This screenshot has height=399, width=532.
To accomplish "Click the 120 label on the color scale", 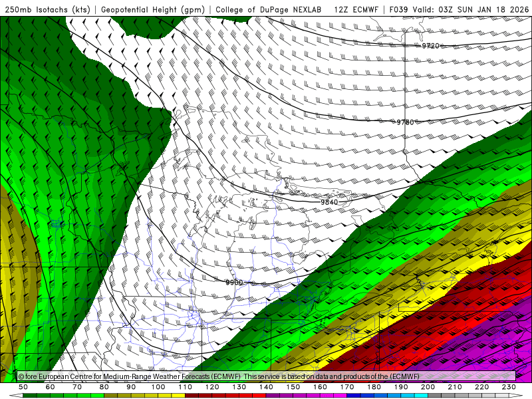I will 212,387.
